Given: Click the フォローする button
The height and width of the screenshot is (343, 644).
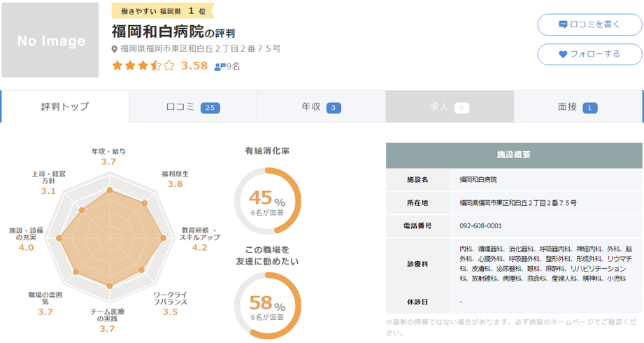Looking at the screenshot, I should coord(589,55).
